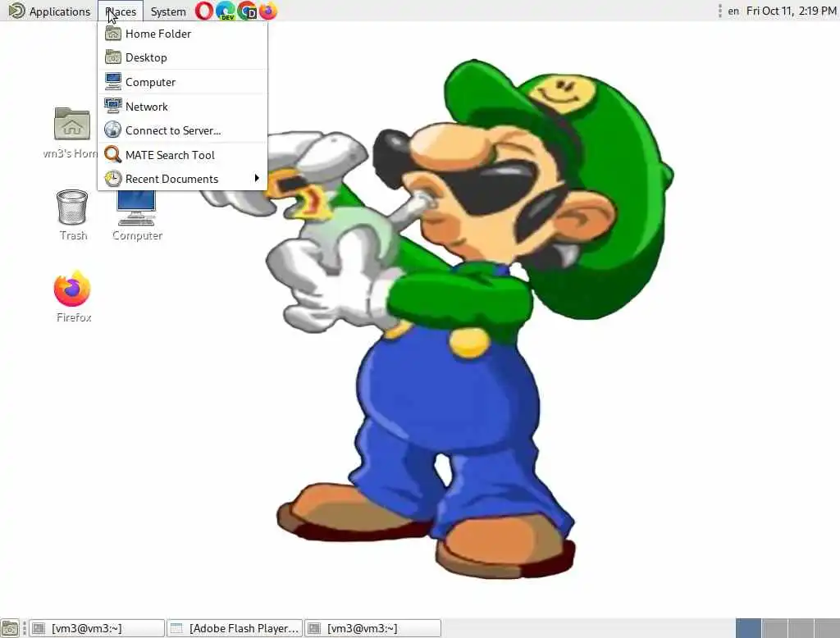Screen dimensions: 840x638
Task: Click the Show Desktop button in bottom panel
Action: pos(10,628)
